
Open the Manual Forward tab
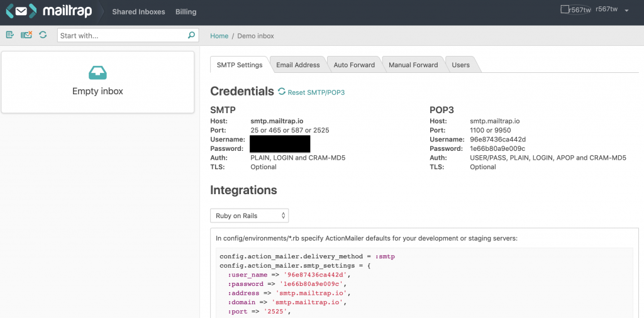pos(413,65)
